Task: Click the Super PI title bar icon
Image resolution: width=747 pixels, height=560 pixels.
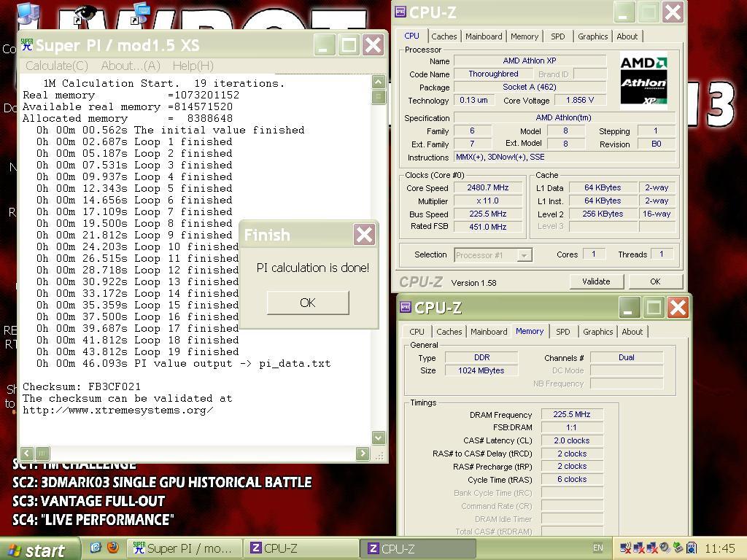Action: [x=27, y=44]
